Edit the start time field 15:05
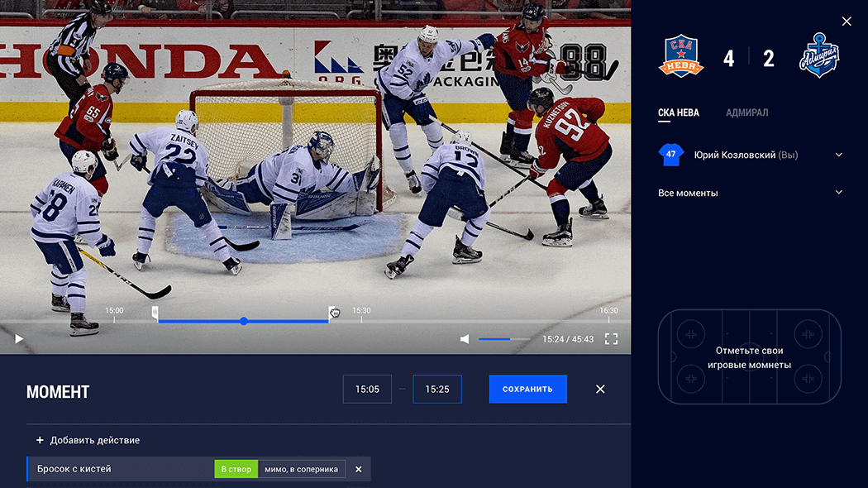868x488 pixels. [x=367, y=390]
